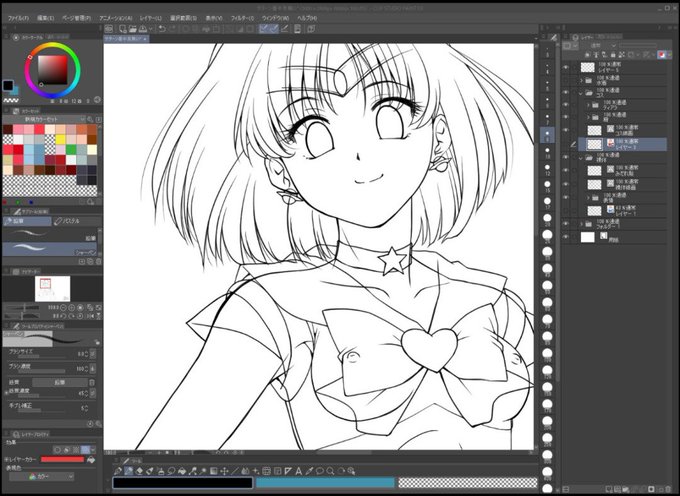Image resolution: width=680 pixels, height=496 pixels.
Task: Click the layer color paint bucket icon
Action: [91, 459]
